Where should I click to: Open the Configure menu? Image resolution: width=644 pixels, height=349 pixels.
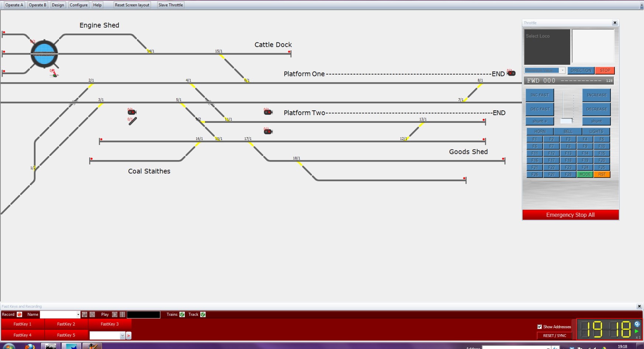[78, 5]
